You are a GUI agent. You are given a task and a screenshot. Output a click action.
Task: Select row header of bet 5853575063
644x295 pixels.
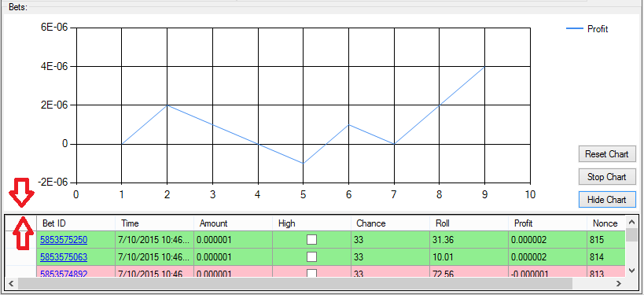coord(21,256)
